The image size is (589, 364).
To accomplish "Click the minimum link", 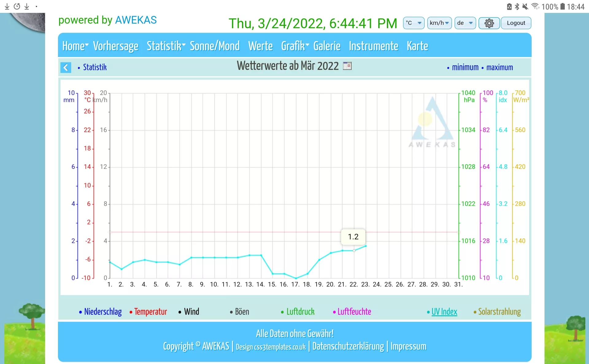I will pyautogui.click(x=465, y=67).
